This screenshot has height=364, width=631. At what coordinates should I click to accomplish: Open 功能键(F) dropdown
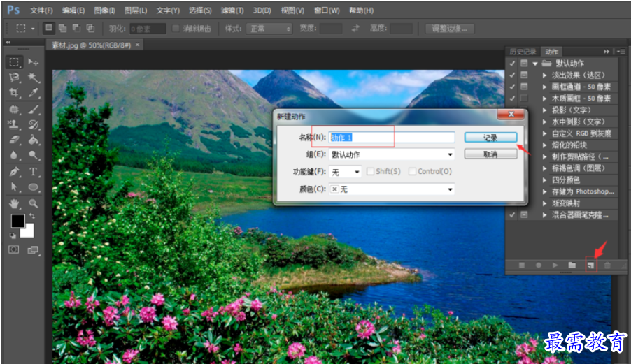(345, 172)
